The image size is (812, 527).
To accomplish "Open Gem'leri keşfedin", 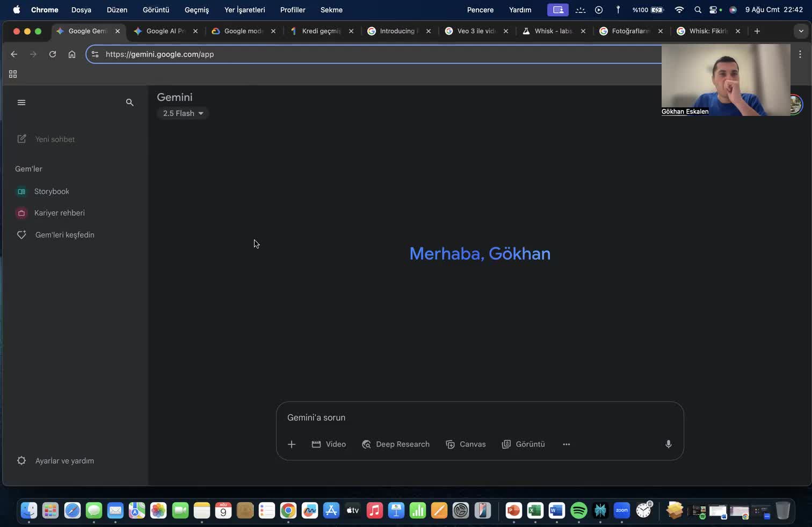I will click(x=55, y=235).
